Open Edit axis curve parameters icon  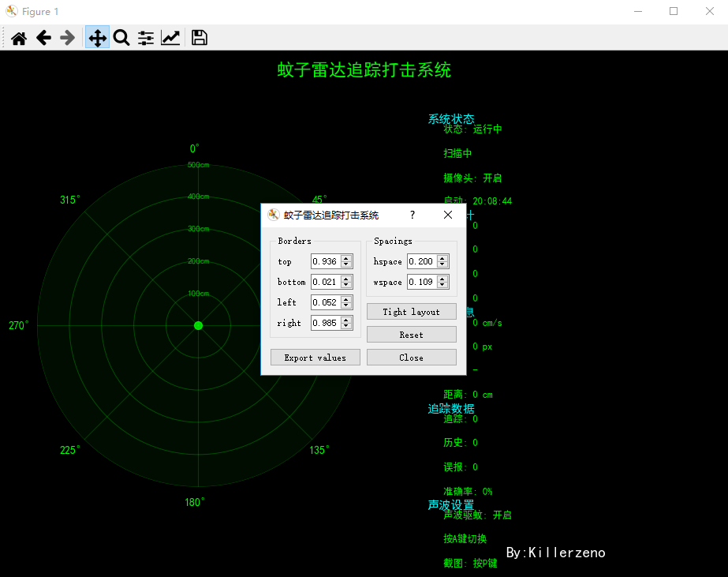click(x=170, y=38)
